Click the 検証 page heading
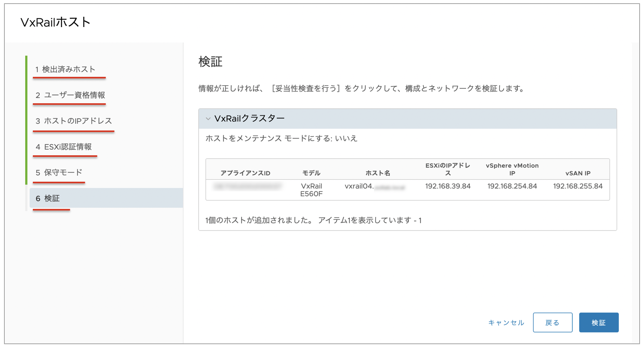Image resolution: width=644 pixels, height=349 pixels. pyautogui.click(x=210, y=62)
